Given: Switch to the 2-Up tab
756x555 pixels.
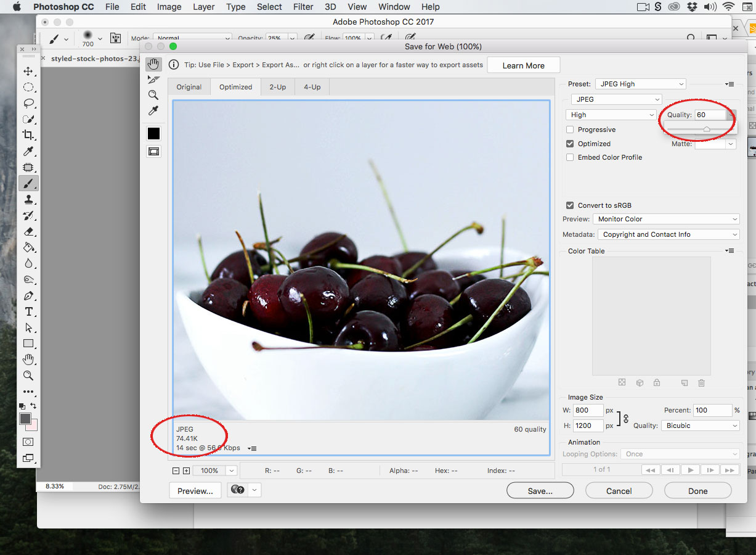Looking at the screenshot, I should click(278, 87).
